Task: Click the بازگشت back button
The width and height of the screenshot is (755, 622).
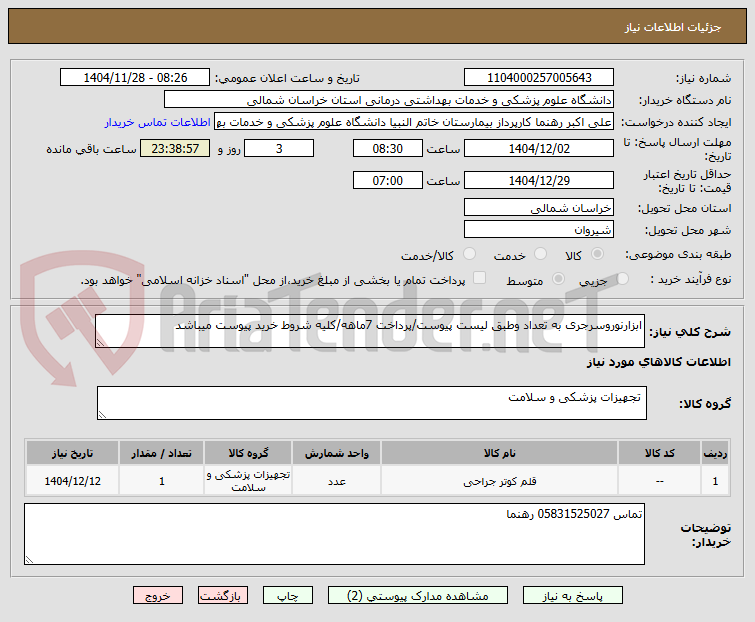Action: pyautogui.click(x=222, y=596)
